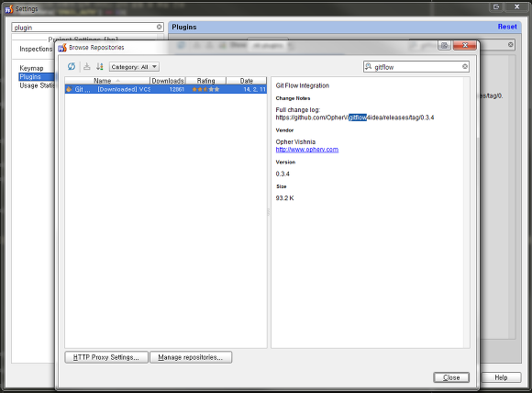The height and width of the screenshot is (393, 532).
Task: Sort plugin list by Date column
Action: coord(247,81)
